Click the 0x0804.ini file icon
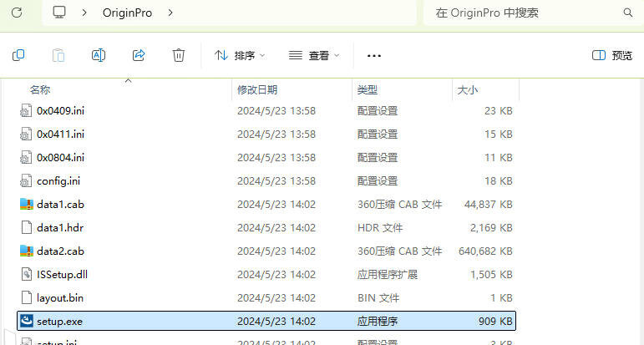Image resolution: width=644 pixels, height=345 pixels. pyautogui.click(x=26, y=158)
